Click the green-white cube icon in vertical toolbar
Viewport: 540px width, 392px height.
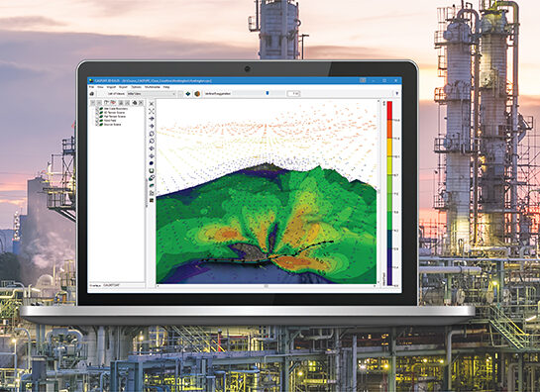[152, 170]
